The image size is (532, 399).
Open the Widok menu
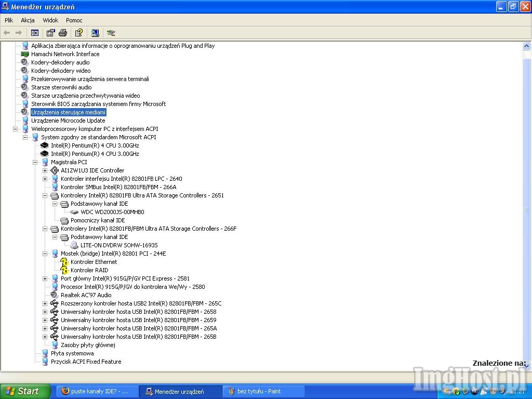50,20
